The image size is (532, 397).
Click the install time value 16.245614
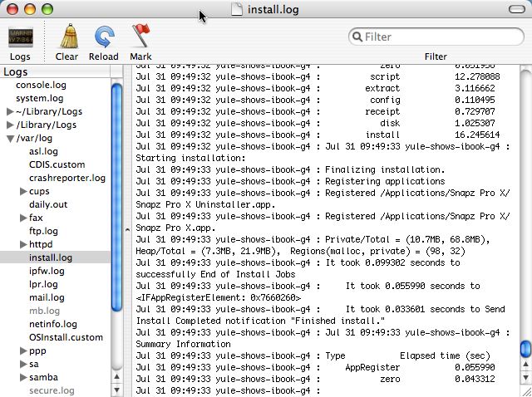[x=477, y=135]
